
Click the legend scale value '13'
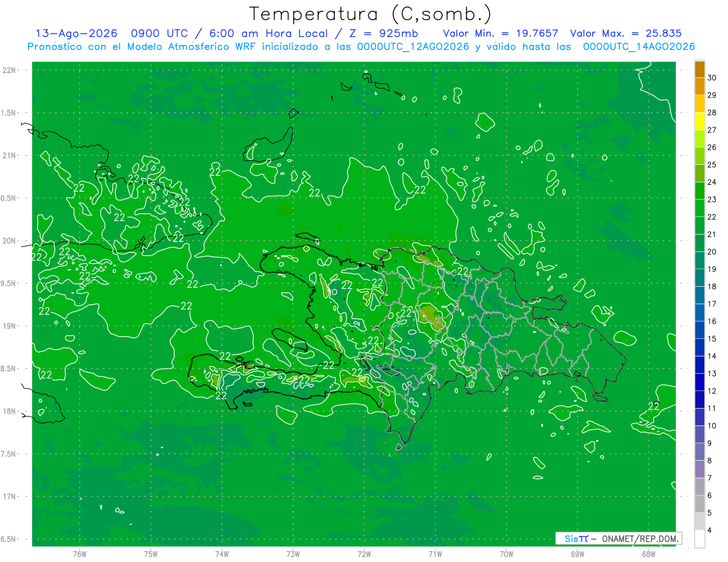712,373
